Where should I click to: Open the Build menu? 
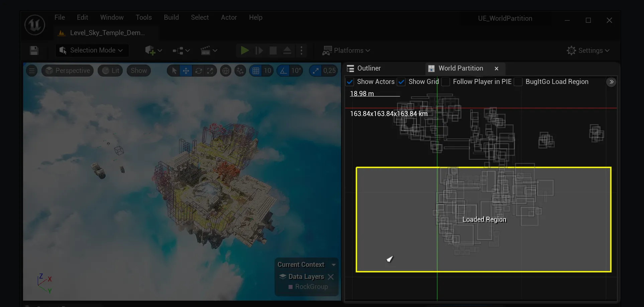(x=171, y=17)
